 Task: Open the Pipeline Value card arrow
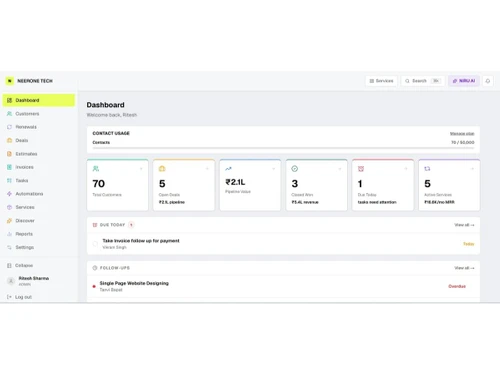(274, 169)
